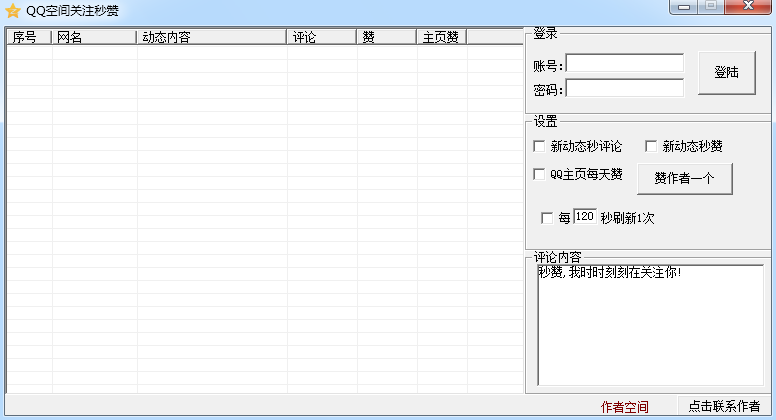Minimize the QQ空间关注秒赞 window

pos(684,7)
